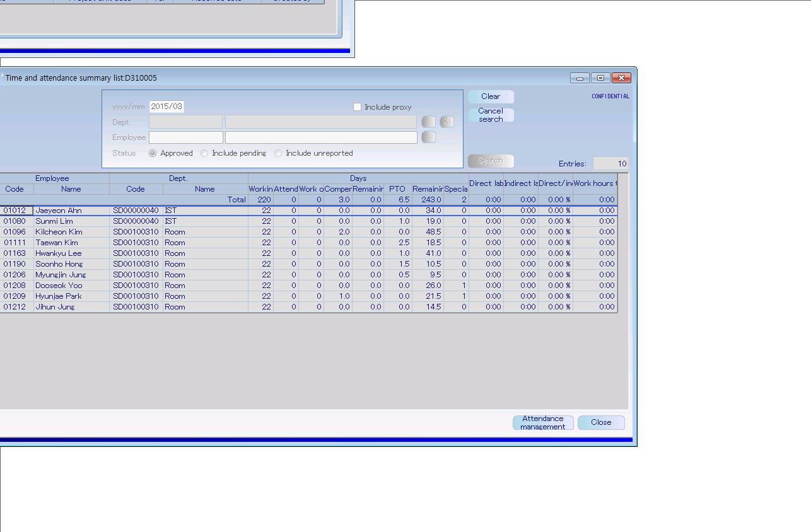Image resolution: width=811 pixels, height=532 pixels.
Task: Click the Dept. code input field
Action: pyautogui.click(x=185, y=122)
